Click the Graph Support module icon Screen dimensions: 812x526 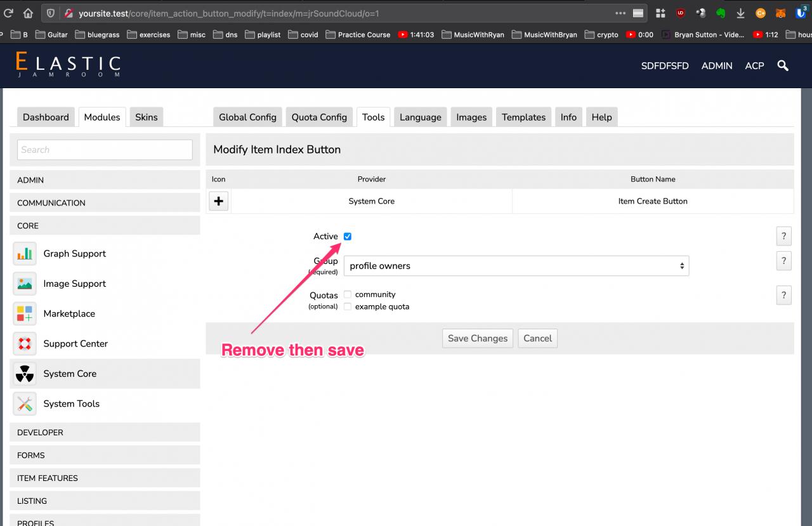click(x=25, y=254)
